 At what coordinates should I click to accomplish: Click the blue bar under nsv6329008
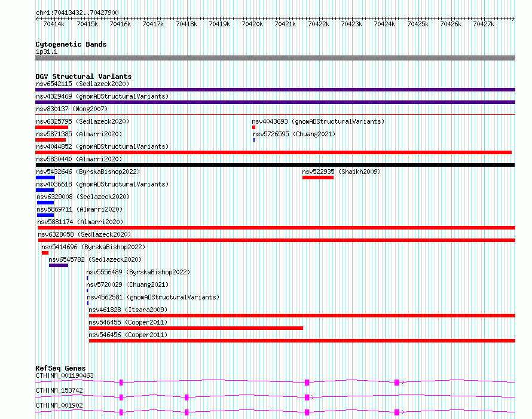click(45, 203)
